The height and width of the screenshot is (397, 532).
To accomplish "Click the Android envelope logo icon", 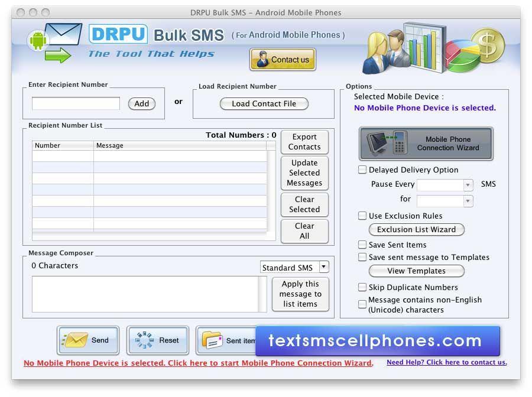I will coord(54,42).
